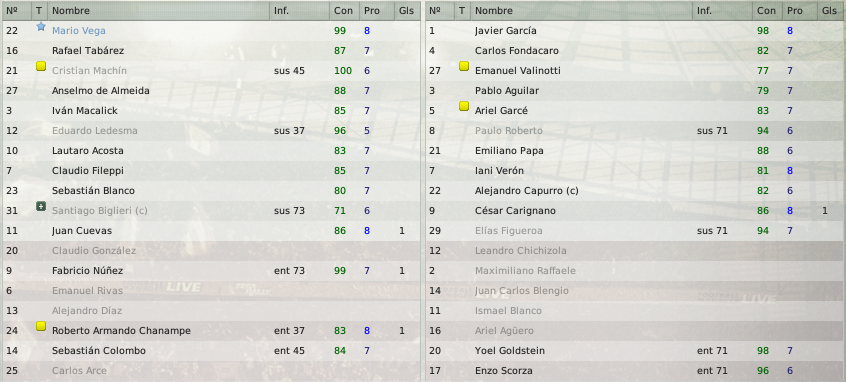Click Cristian Machín's yellow card icon
The width and height of the screenshot is (846, 382).
(x=41, y=66)
